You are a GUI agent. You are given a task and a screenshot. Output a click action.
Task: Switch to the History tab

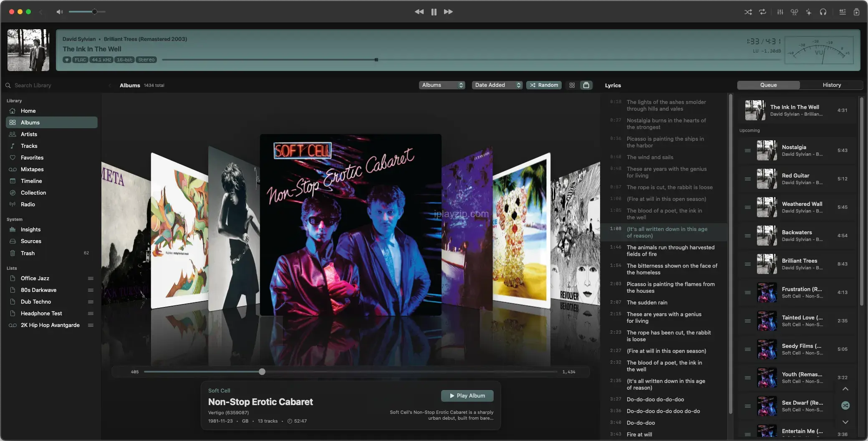tap(832, 85)
